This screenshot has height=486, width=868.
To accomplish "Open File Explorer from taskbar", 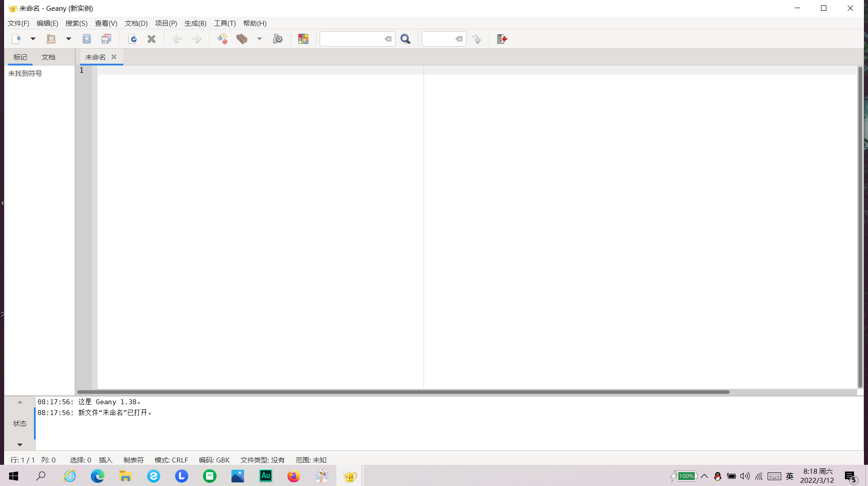I will point(125,476).
